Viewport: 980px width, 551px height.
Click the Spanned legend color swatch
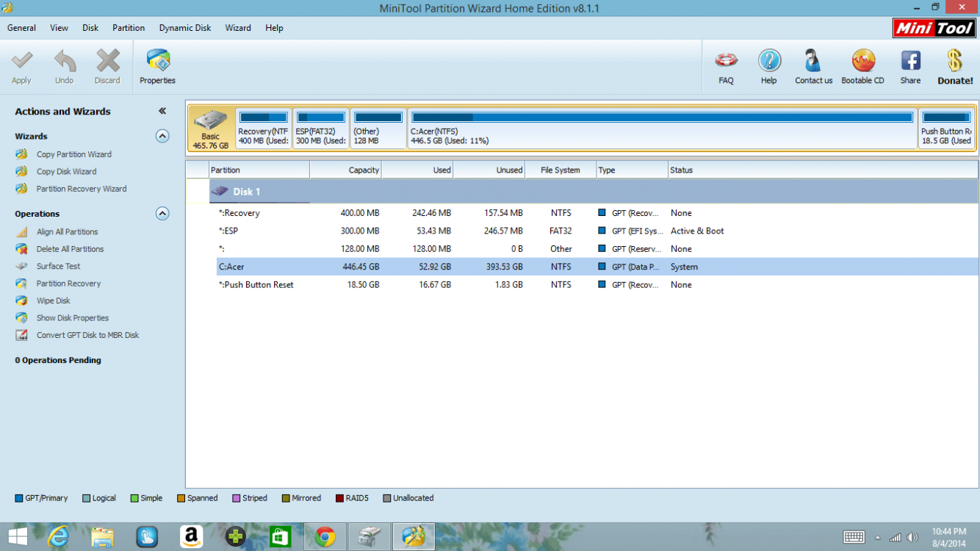pos(181,498)
